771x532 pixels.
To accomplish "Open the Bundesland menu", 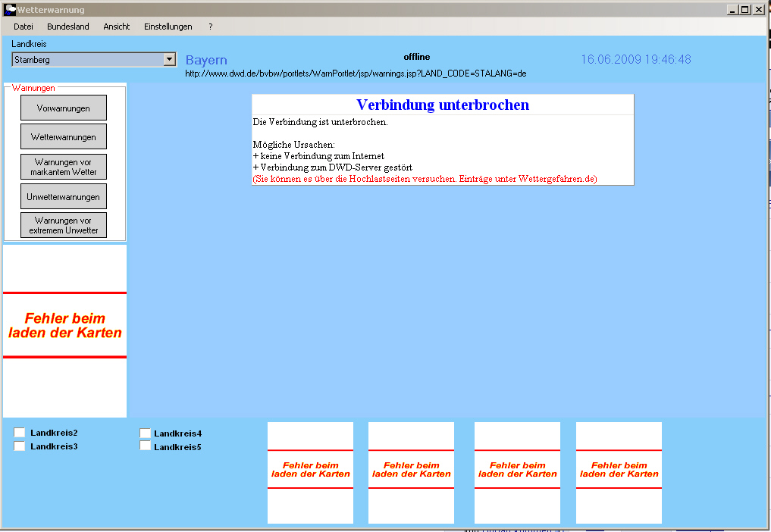I will point(67,27).
